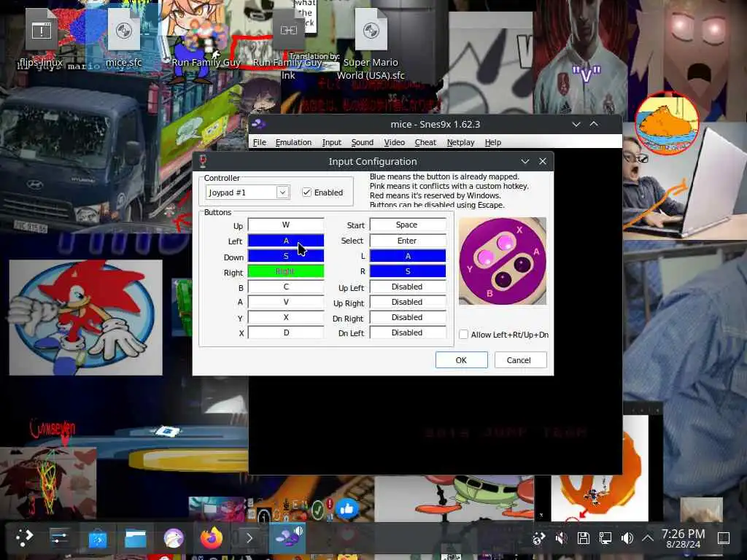Click the Up Right Disabled field

pyautogui.click(x=408, y=302)
